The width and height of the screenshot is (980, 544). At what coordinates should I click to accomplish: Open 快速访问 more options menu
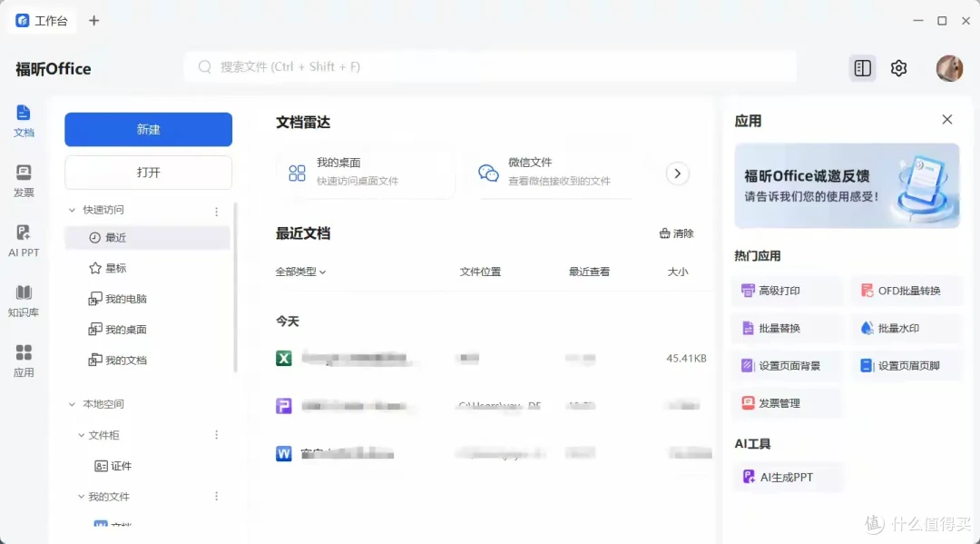point(216,212)
